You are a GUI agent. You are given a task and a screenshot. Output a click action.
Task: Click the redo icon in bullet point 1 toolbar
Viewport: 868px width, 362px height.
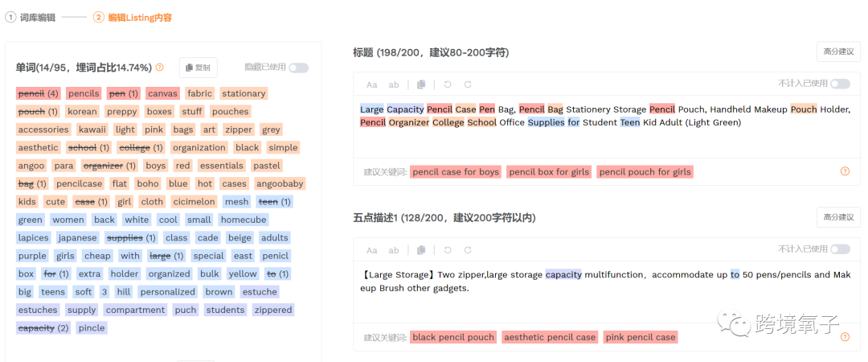[468, 250]
